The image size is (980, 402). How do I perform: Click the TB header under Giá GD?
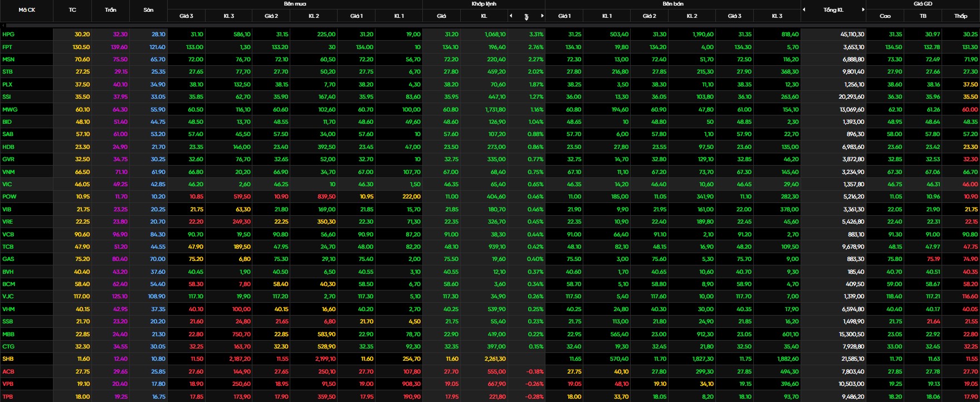[x=923, y=16]
